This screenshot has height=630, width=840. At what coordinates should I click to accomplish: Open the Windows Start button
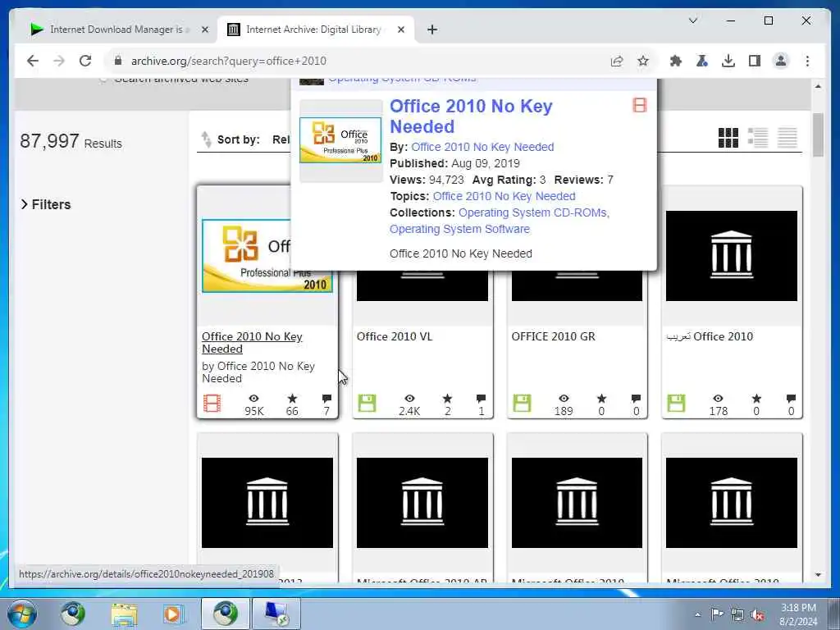[21, 614]
